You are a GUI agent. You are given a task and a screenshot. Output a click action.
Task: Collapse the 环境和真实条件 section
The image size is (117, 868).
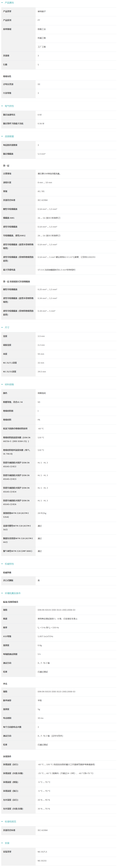coord(11,593)
